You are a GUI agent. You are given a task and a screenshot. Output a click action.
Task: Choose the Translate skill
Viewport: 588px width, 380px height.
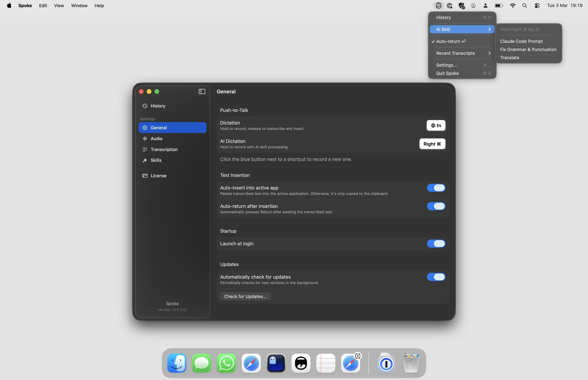point(509,57)
